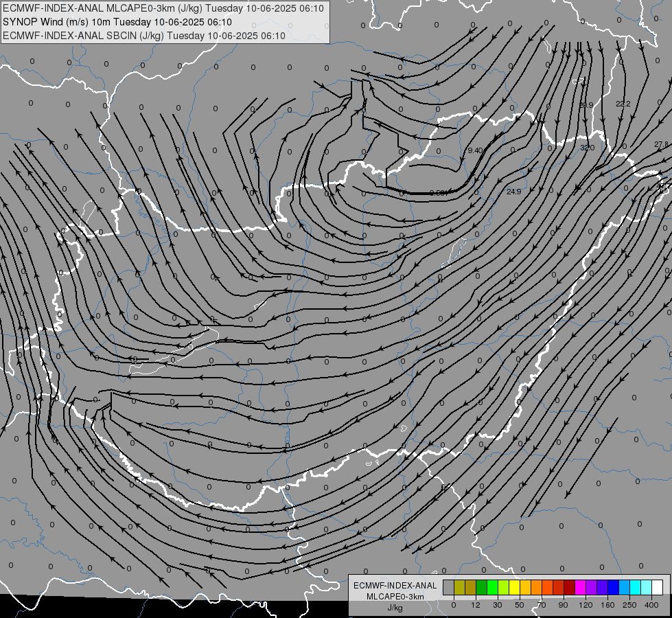The height and width of the screenshot is (618, 672).
Task: Click the dark red legend swatch
Action: coord(569,587)
